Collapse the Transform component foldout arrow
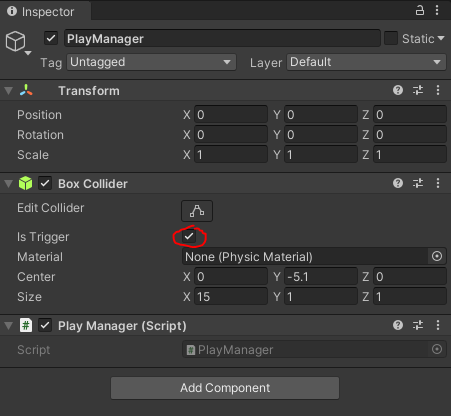The image size is (451, 416). point(9,91)
